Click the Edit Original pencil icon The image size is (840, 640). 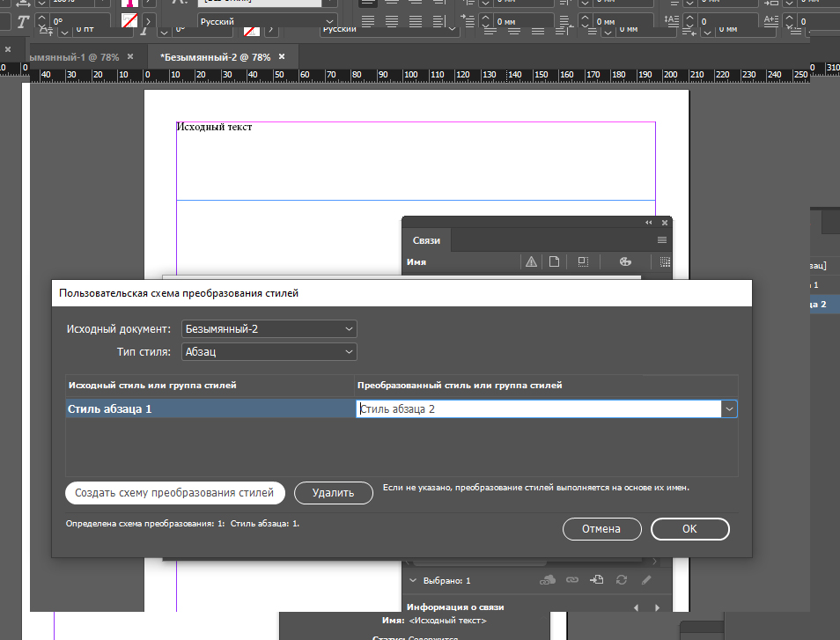point(646,580)
